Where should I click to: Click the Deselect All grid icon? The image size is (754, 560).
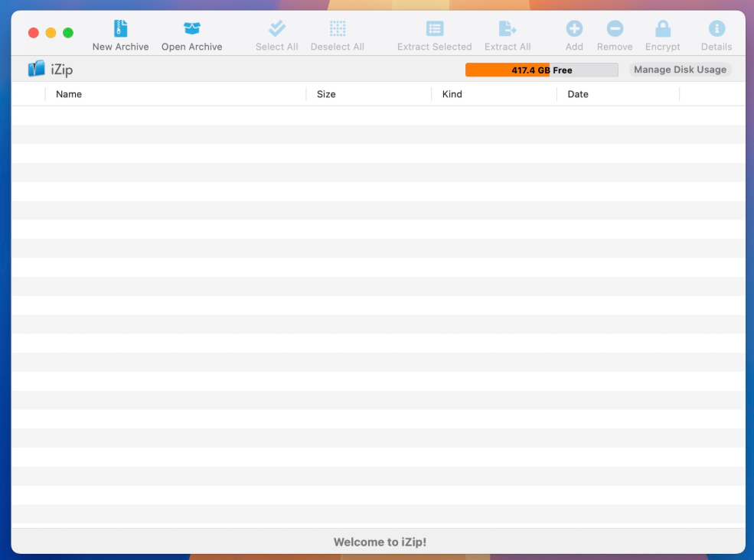pos(337,29)
